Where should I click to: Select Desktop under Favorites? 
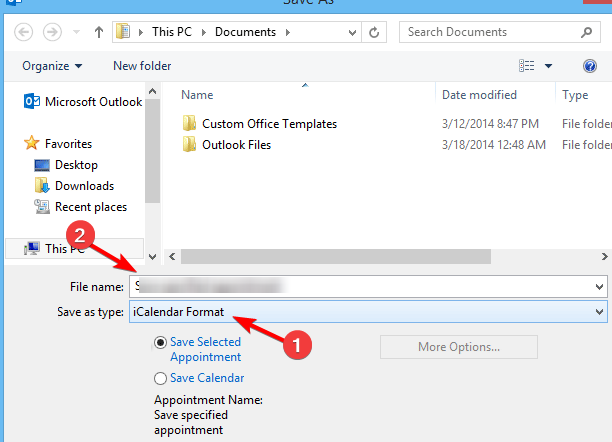[x=76, y=165]
